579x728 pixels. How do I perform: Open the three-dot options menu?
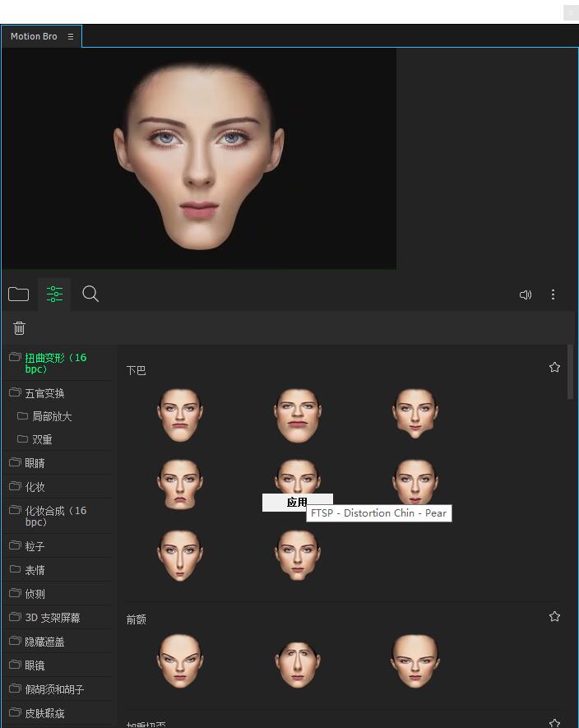point(553,294)
